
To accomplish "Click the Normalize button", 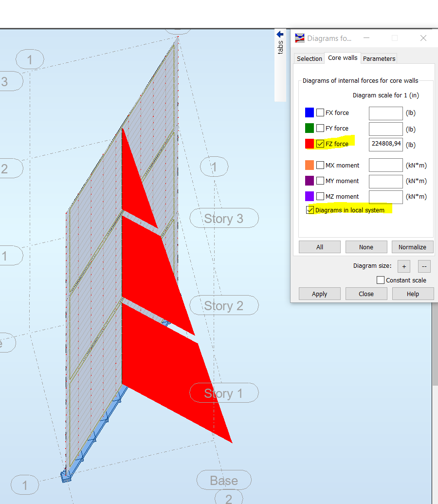I will click(412, 247).
